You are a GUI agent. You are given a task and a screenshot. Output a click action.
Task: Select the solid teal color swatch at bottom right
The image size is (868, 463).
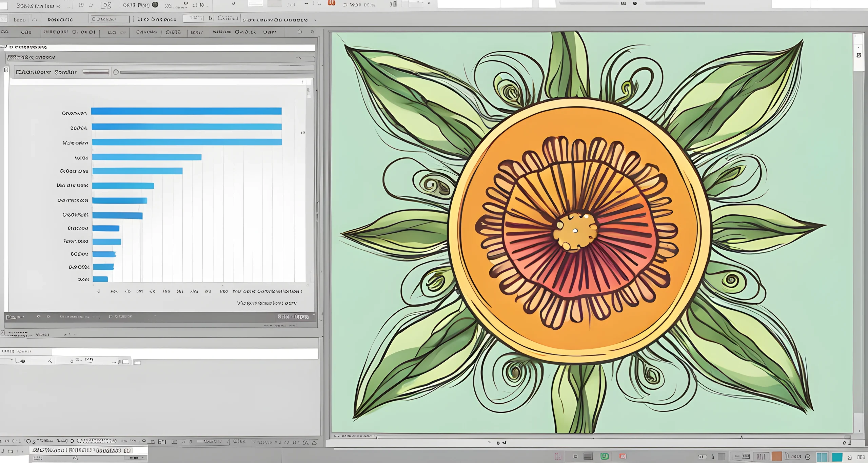coord(837,457)
